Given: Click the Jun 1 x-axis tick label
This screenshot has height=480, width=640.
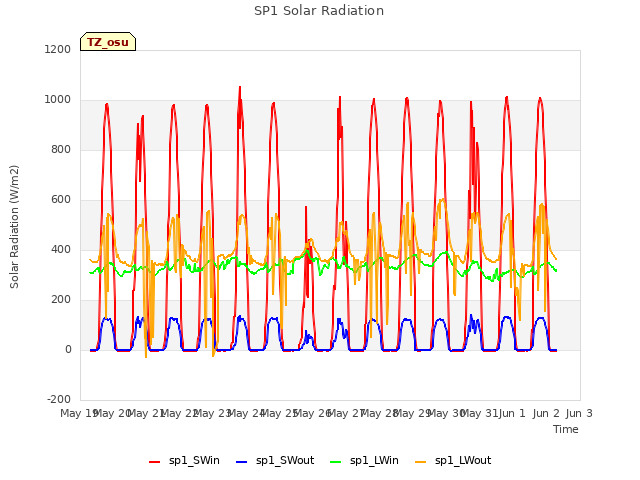Looking at the screenshot, I should click(512, 413).
